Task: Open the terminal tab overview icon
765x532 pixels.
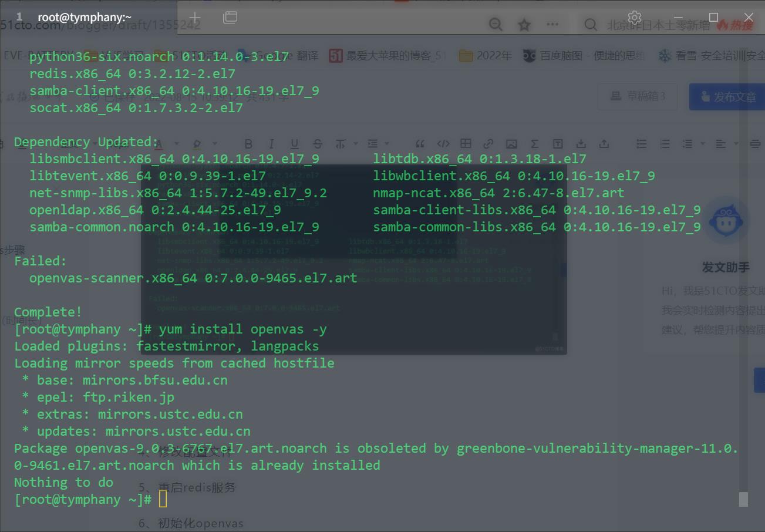Action: 230,18
